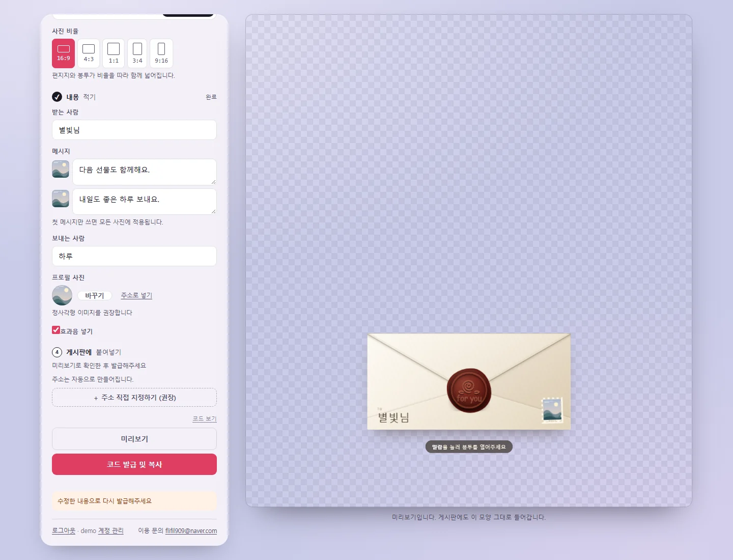Screen dimensions: 733x560
Task: Open the photo thumbnail beside the first message
Action: [x=61, y=169]
